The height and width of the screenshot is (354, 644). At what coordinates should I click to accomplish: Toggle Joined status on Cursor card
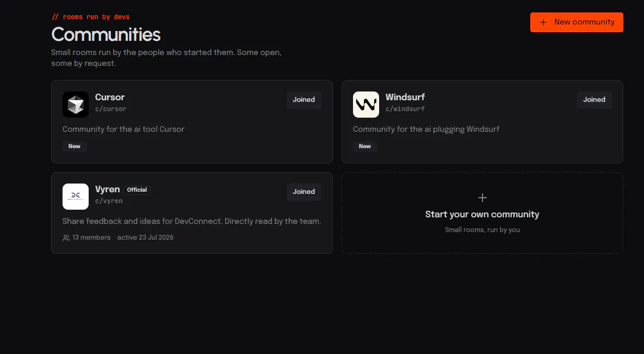click(304, 100)
